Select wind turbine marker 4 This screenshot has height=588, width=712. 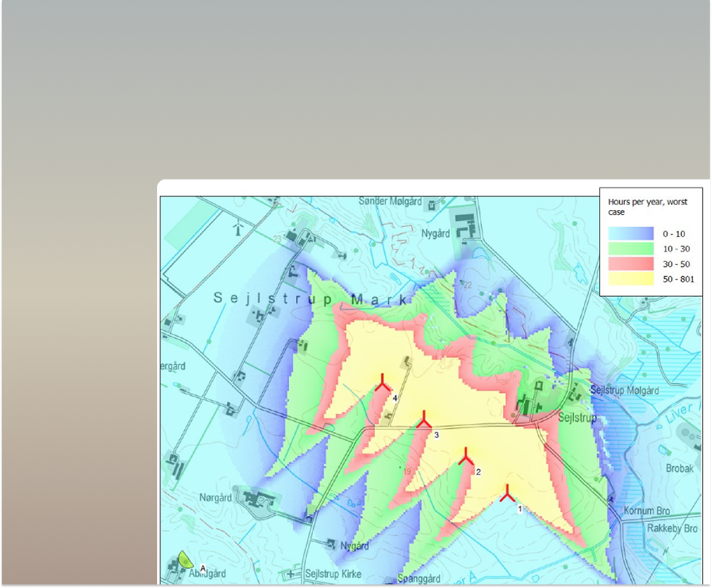click(x=382, y=383)
